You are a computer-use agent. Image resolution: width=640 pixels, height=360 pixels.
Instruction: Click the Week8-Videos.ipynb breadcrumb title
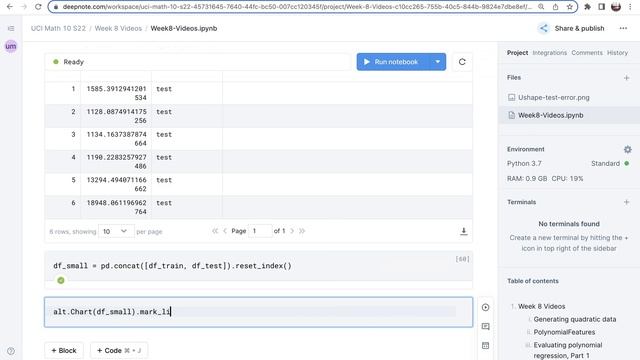184,28
